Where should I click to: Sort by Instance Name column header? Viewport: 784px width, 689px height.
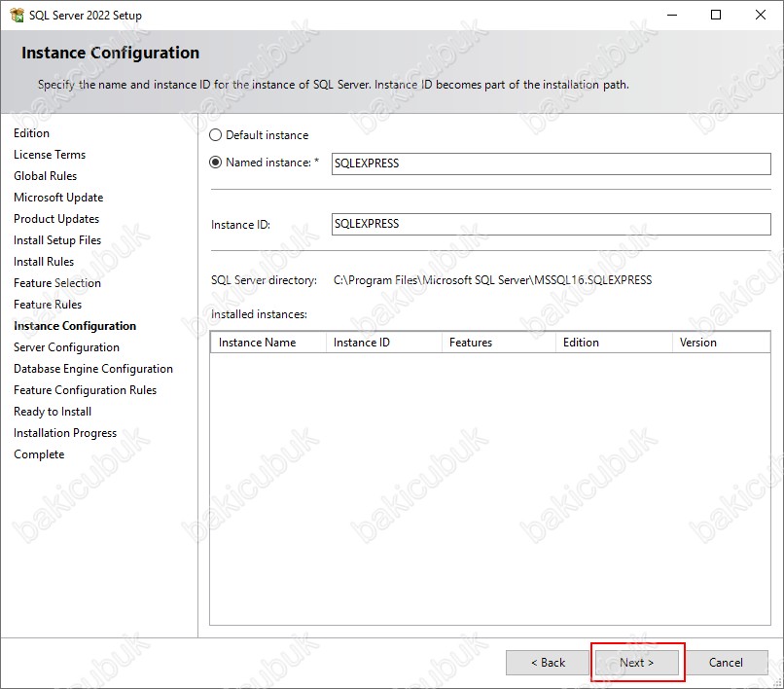click(268, 343)
